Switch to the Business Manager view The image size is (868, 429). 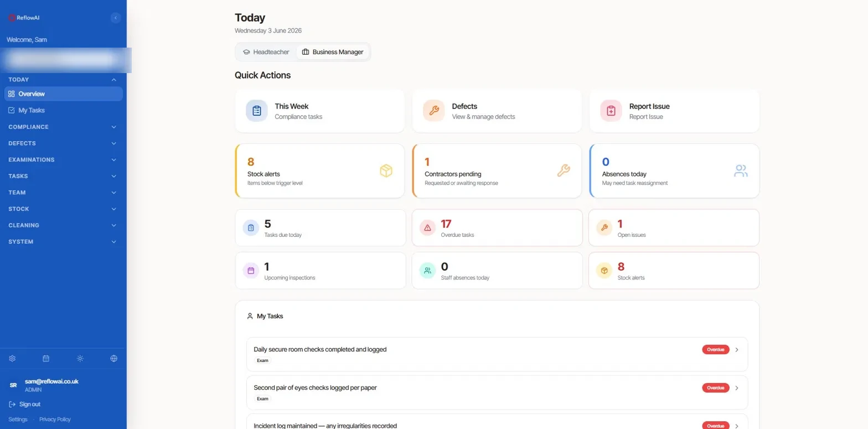[333, 52]
